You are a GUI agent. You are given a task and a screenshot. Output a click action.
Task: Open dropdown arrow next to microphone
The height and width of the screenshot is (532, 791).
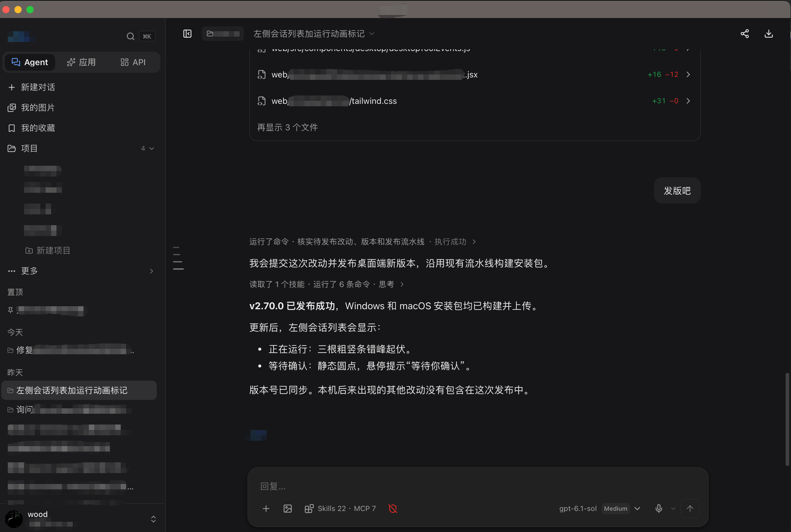(673, 508)
